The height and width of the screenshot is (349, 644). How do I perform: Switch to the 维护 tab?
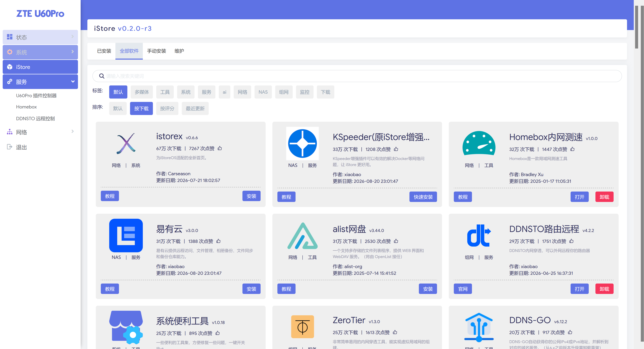point(179,51)
